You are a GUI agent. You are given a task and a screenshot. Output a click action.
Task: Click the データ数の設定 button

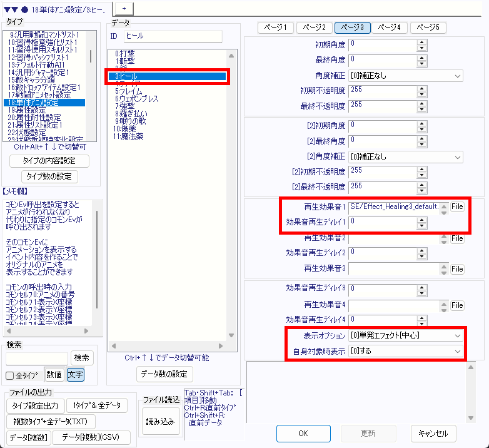click(x=164, y=374)
